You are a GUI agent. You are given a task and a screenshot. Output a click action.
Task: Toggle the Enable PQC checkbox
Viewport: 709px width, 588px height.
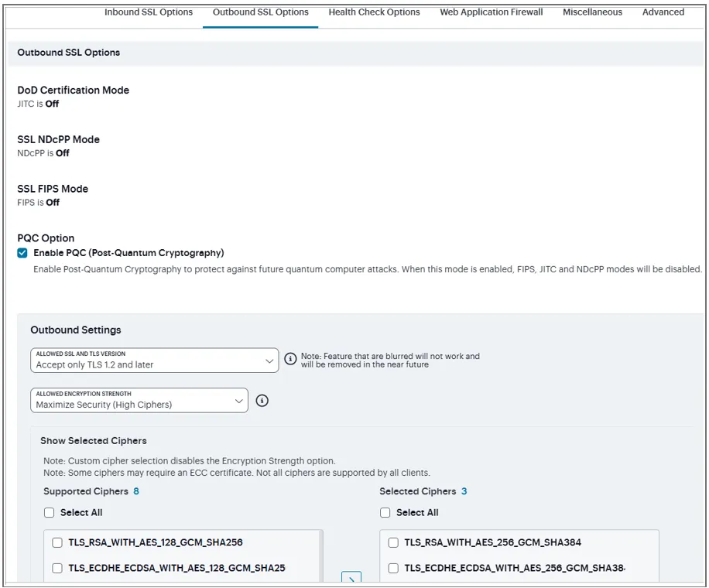22,253
